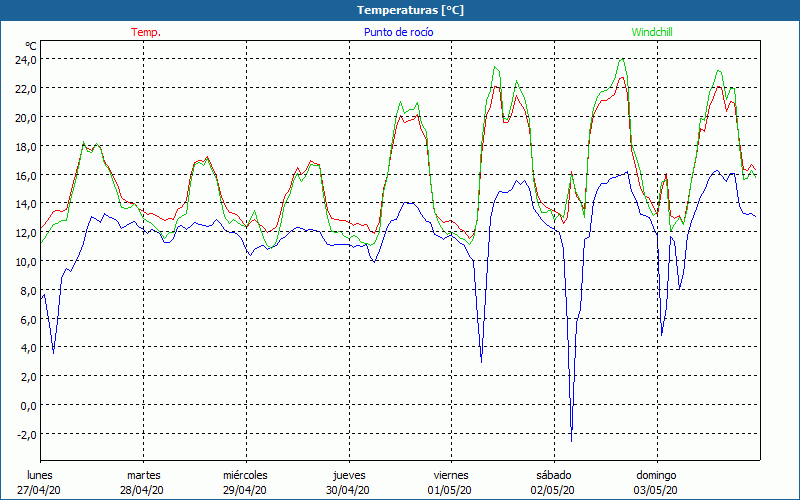This screenshot has height=500, width=800.
Task: Click the '20,0' y-axis value
Action: pos(26,117)
